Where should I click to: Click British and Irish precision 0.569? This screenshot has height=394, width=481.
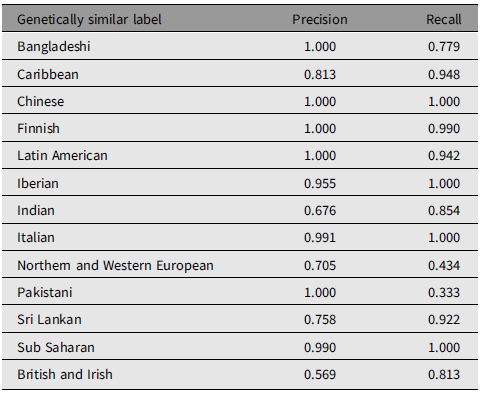pyautogui.click(x=320, y=375)
